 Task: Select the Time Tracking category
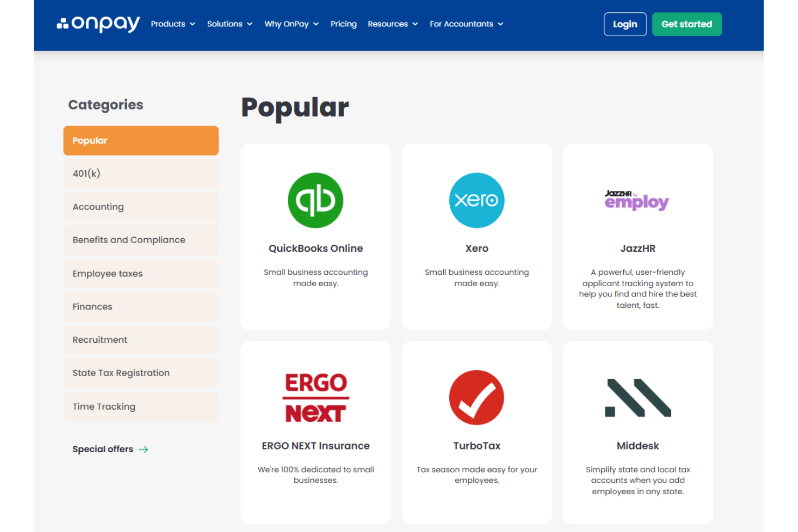[141, 406]
